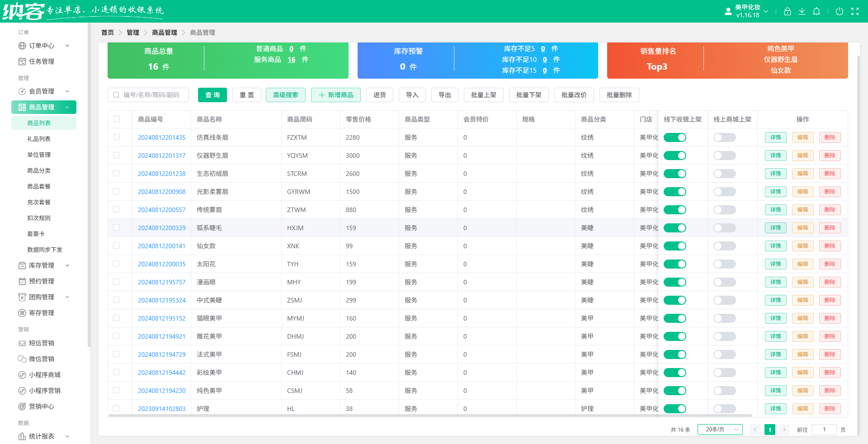Open 礼品列表 in the sidebar
Image resolution: width=868 pixels, height=444 pixels.
[x=39, y=139]
